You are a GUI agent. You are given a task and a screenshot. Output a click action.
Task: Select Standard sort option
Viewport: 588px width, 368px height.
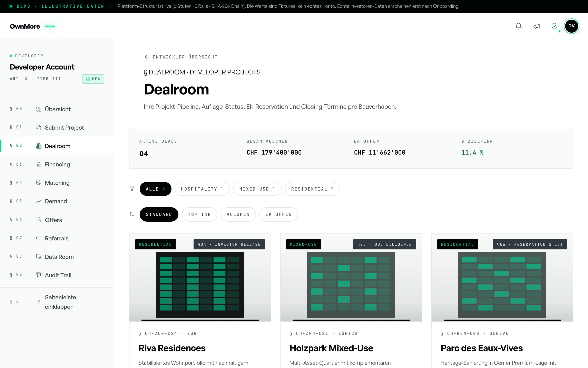(159, 214)
